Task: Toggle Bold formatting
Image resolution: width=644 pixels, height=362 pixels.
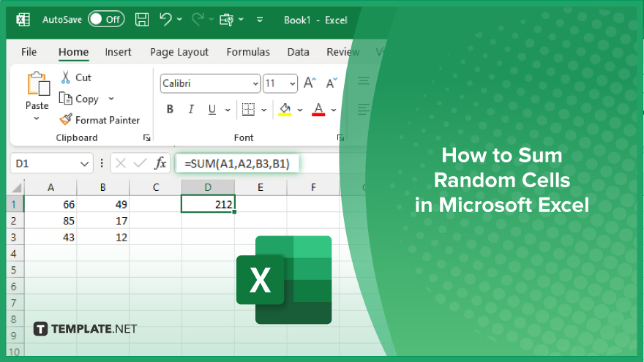Action: click(170, 109)
